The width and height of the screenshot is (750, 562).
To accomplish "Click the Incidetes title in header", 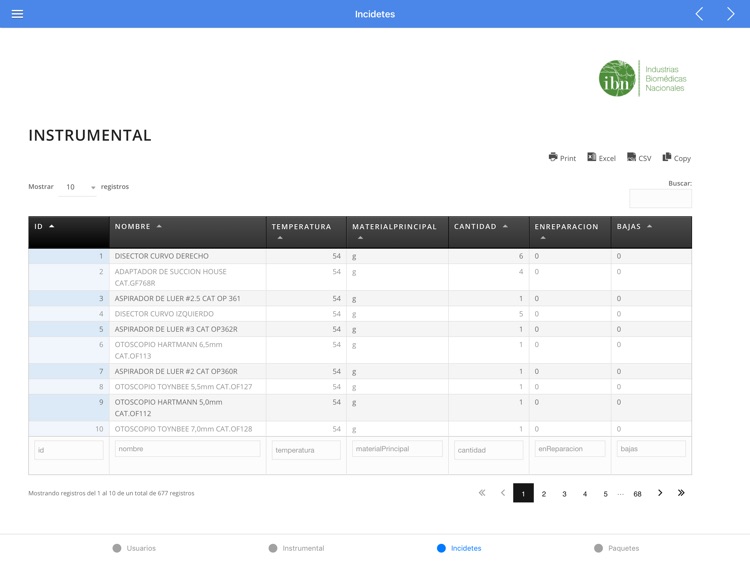I will coord(375,14).
